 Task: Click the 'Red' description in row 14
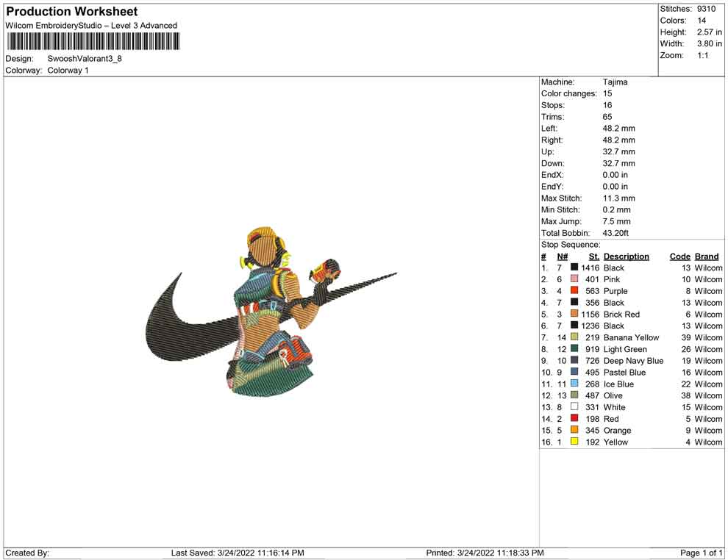pyautogui.click(x=611, y=418)
